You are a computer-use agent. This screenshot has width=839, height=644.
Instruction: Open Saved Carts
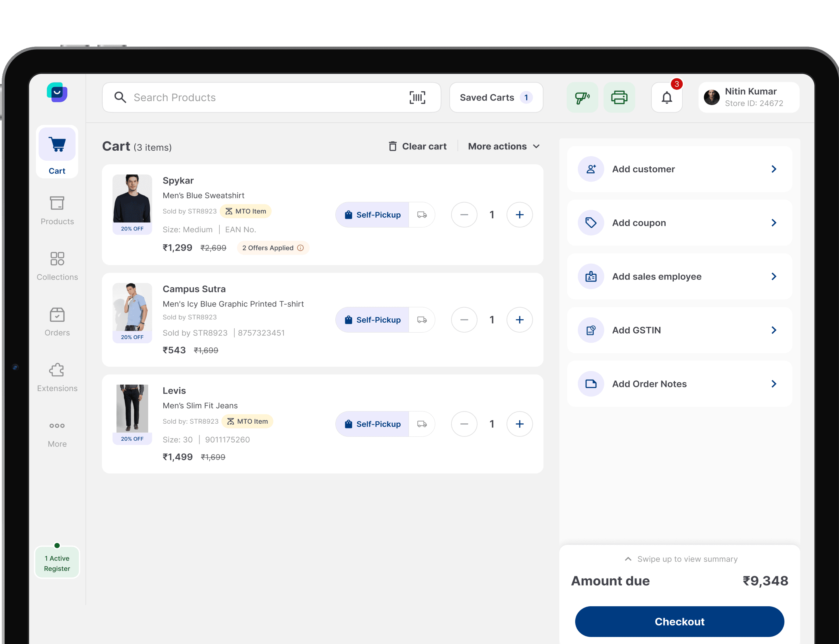pyautogui.click(x=496, y=97)
